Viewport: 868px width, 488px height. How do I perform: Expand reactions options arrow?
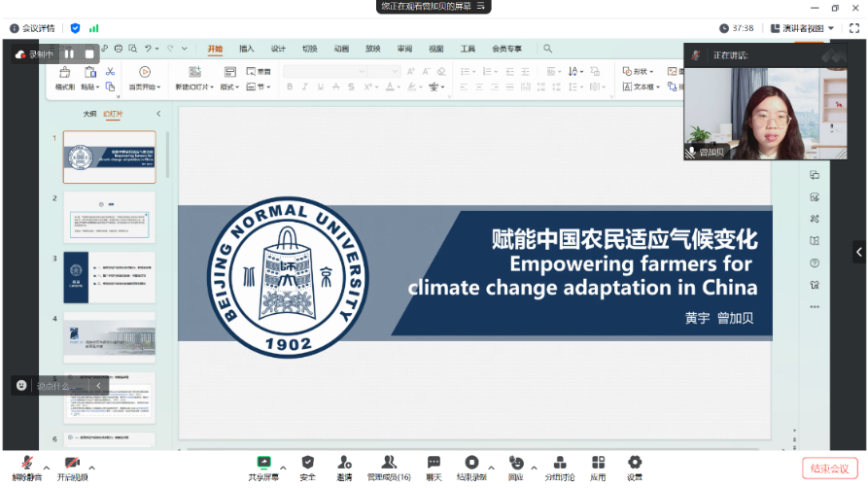tap(534, 468)
